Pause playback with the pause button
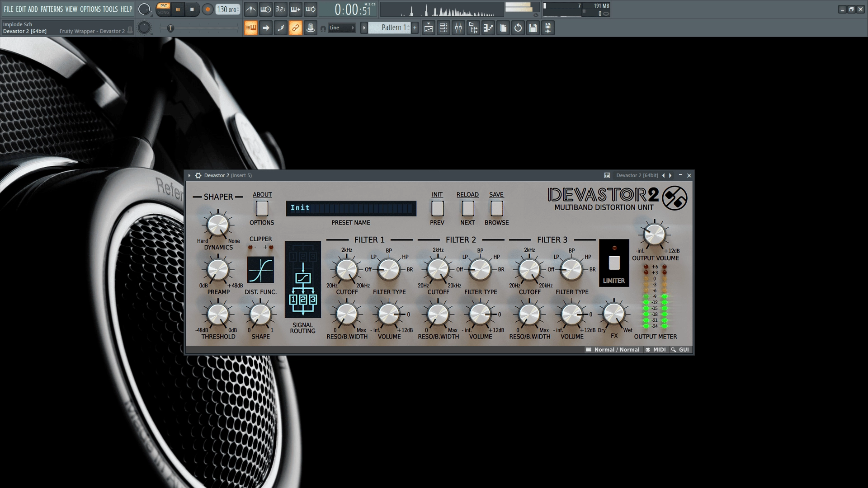868x488 pixels. pyautogui.click(x=178, y=9)
